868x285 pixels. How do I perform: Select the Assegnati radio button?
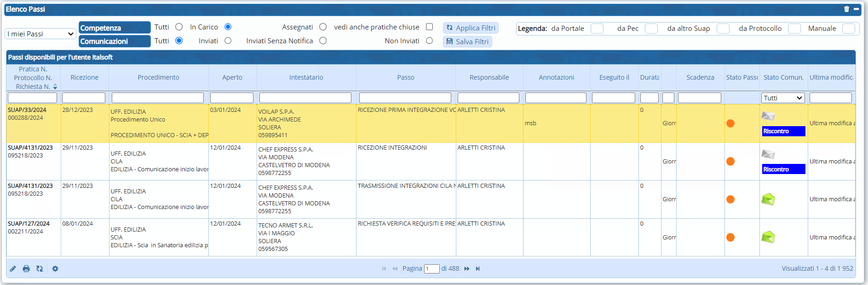click(x=323, y=27)
